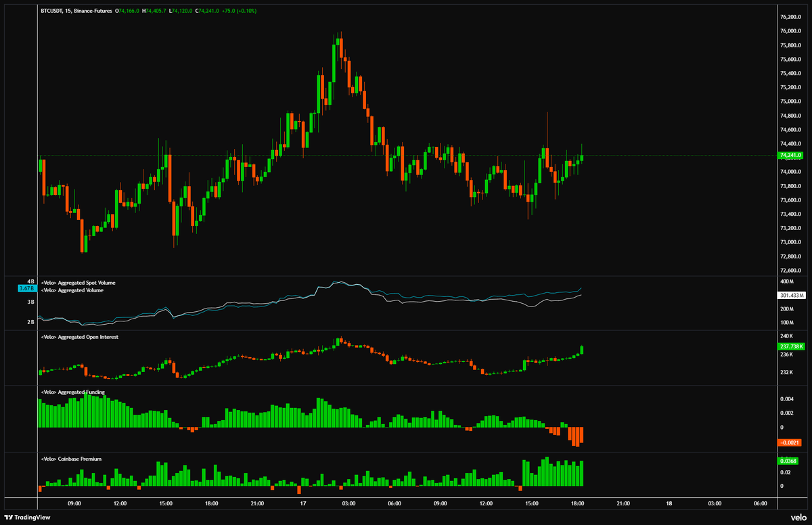Click the 0.004 funding axis label
The height and width of the screenshot is (525, 812).
pyautogui.click(x=788, y=398)
